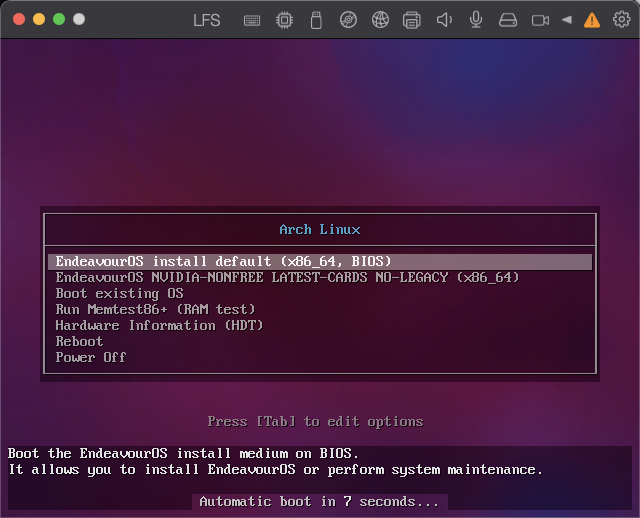Click the CPU chip icon
Image resolution: width=640 pixels, height=518 pixels.
pos(284,20)
